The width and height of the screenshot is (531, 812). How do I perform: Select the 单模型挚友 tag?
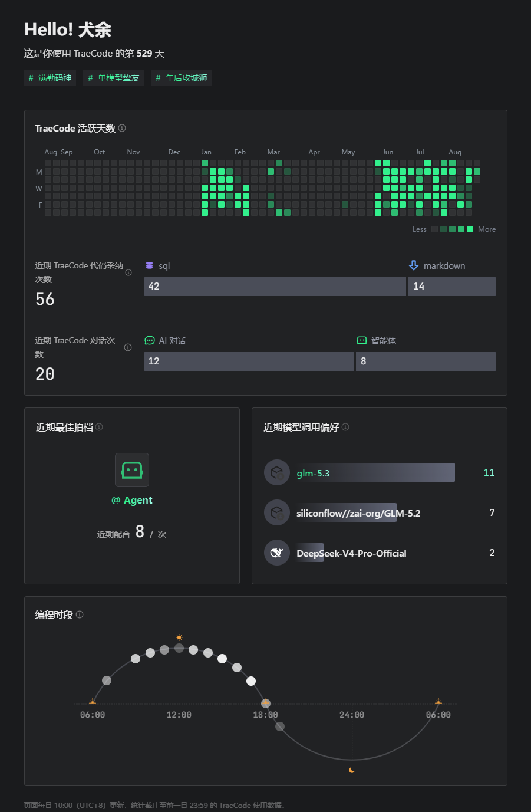114,78
